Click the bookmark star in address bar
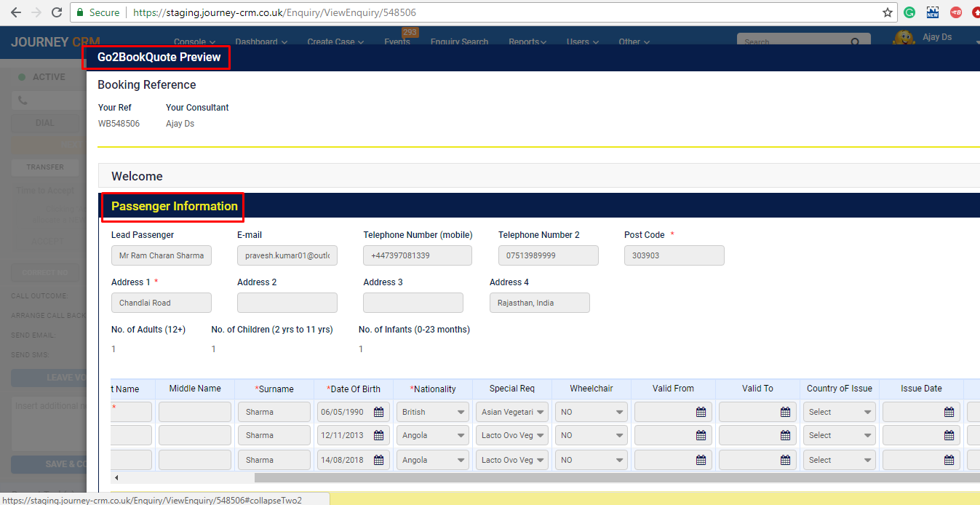This screenshot has height=505, width=980. (x=888, y=12)
